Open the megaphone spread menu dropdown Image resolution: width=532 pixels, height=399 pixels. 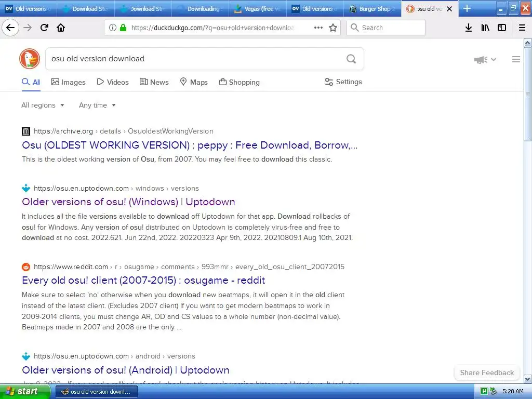point(485,60)
